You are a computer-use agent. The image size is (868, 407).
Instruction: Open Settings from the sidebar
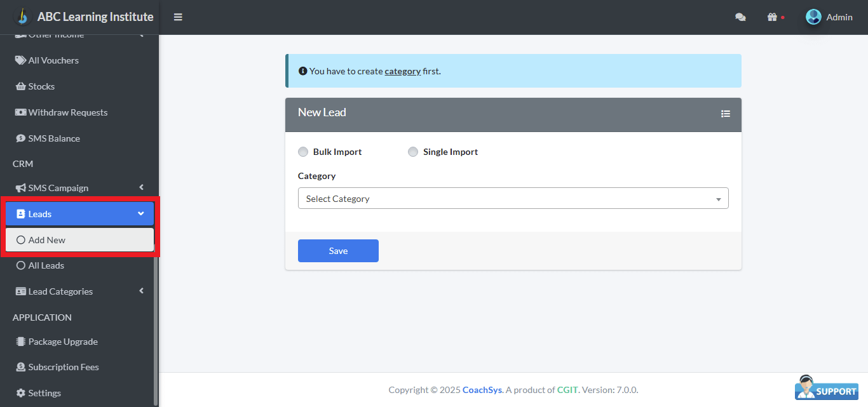pos(44,393)
